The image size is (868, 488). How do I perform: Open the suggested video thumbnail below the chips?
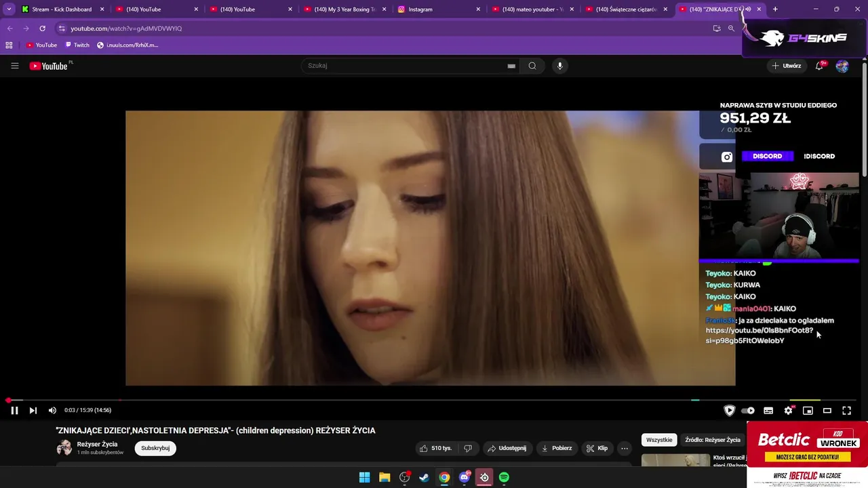pos(675,461)
